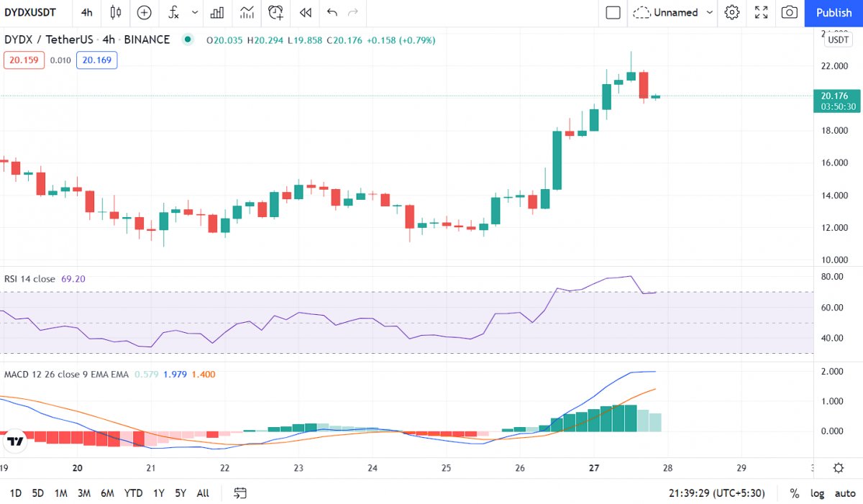Screen dimensions: 863x504
Task: Toggle log scale
Action: pyautogui.click(x=817, y=493)
